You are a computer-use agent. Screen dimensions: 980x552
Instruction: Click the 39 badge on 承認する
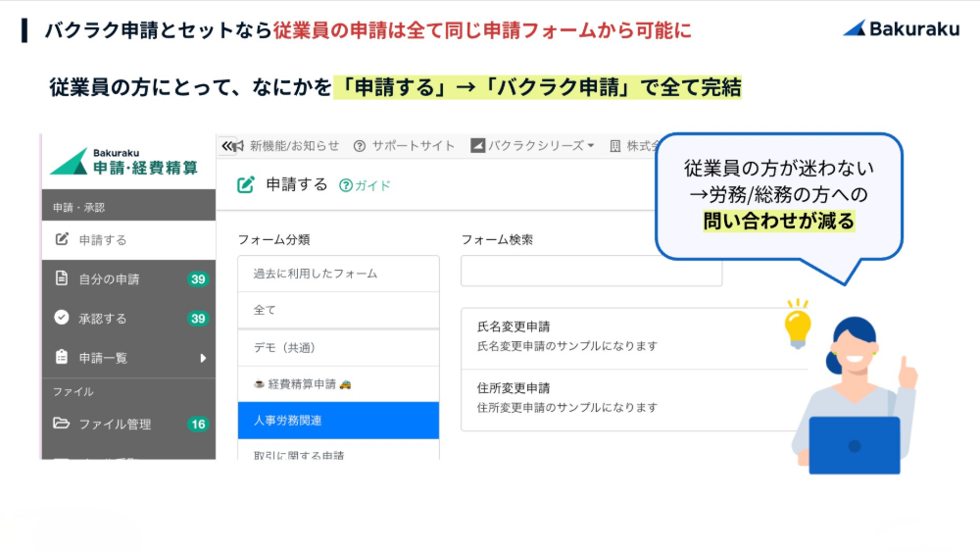(x=198, y=319)
